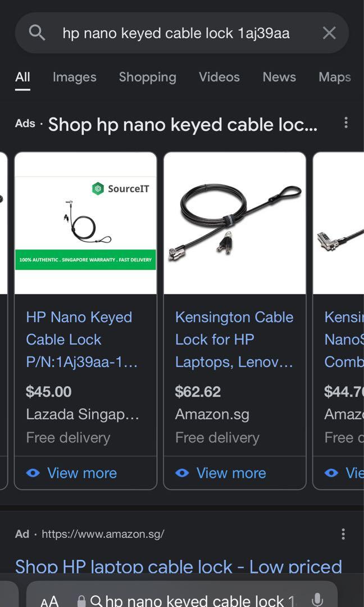Switch to the Images tab
364x607 pixels.
[74, 77]
